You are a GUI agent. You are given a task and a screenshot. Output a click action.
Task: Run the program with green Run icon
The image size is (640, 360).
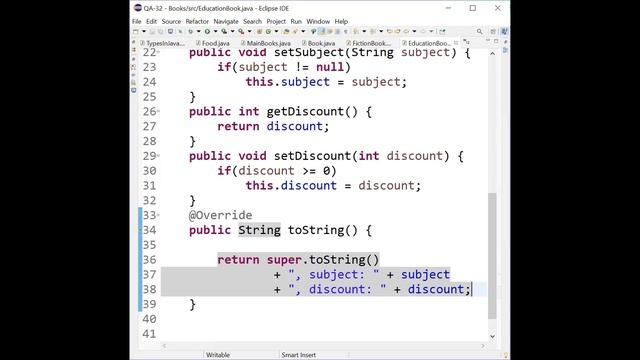(207, 31)
